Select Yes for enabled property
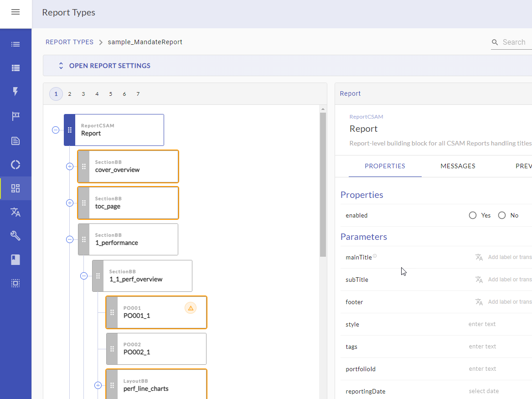The image size is (532, 399). click(473, 215)
